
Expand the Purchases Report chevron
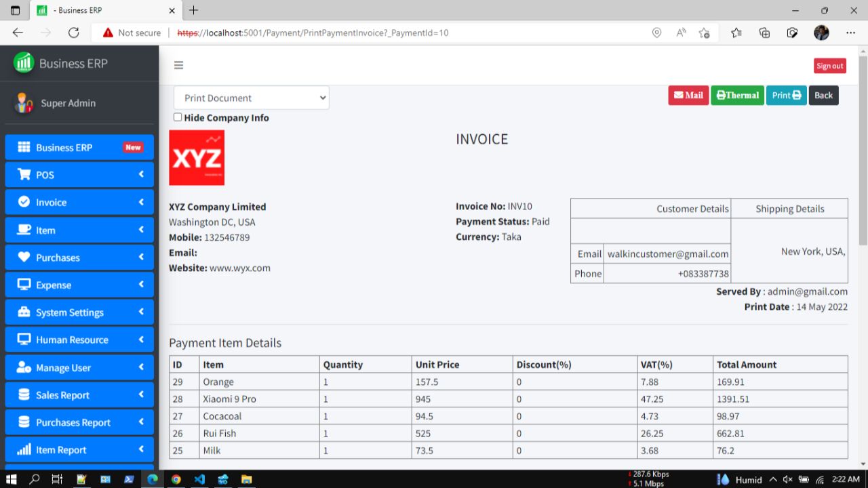[142, 422]
